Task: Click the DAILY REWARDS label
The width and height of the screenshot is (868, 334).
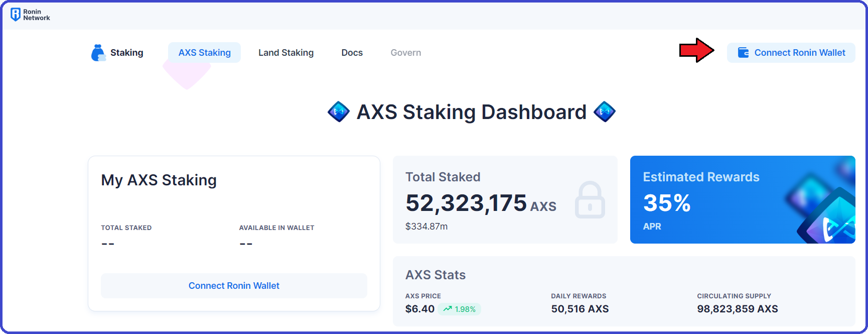Action: click(x=578, y=296)
